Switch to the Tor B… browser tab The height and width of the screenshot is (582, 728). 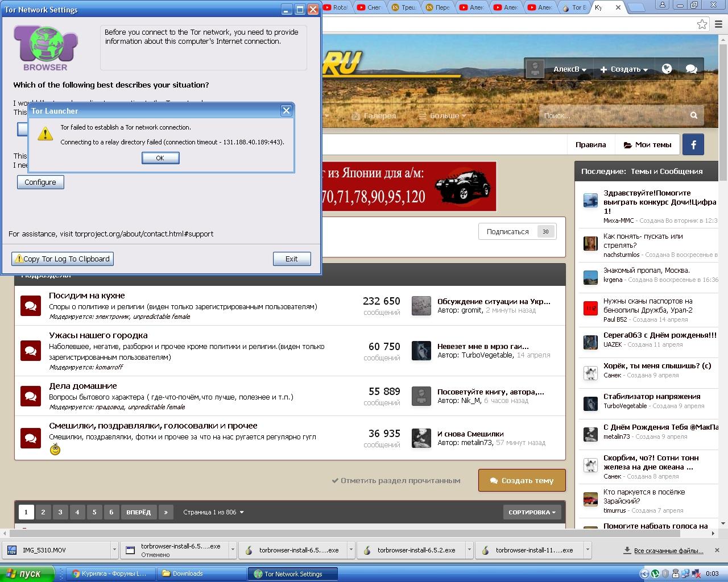pyautogui.click(x=574, y=7)
